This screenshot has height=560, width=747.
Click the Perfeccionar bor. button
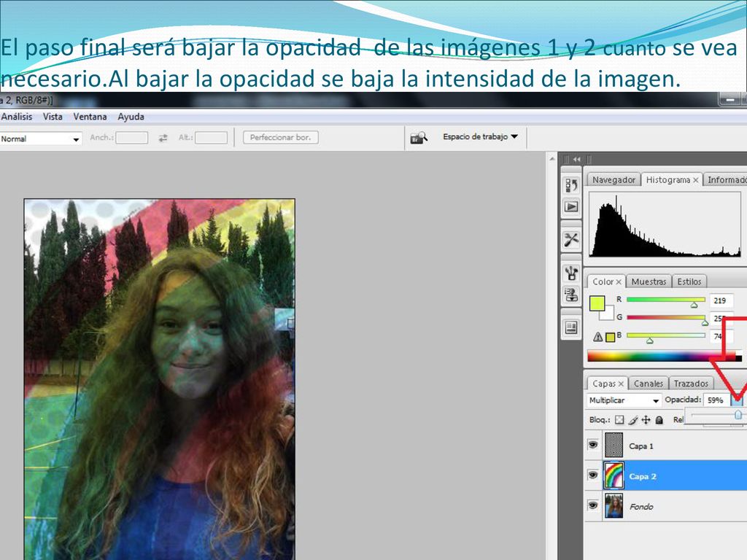(x=281, y=138)
